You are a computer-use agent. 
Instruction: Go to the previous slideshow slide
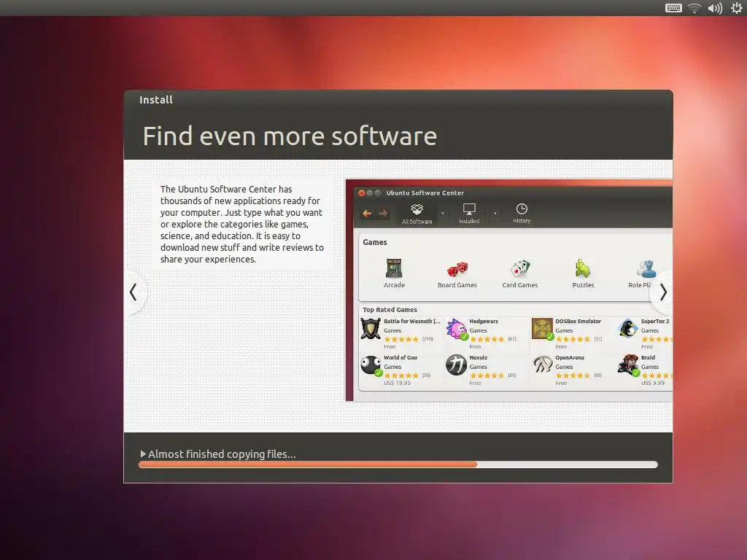tap(133, 292)
